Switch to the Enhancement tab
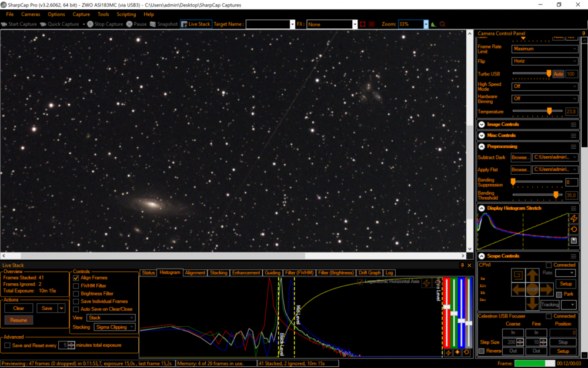The height and width of the screenshot is (368, 588). tap(246, 273)
